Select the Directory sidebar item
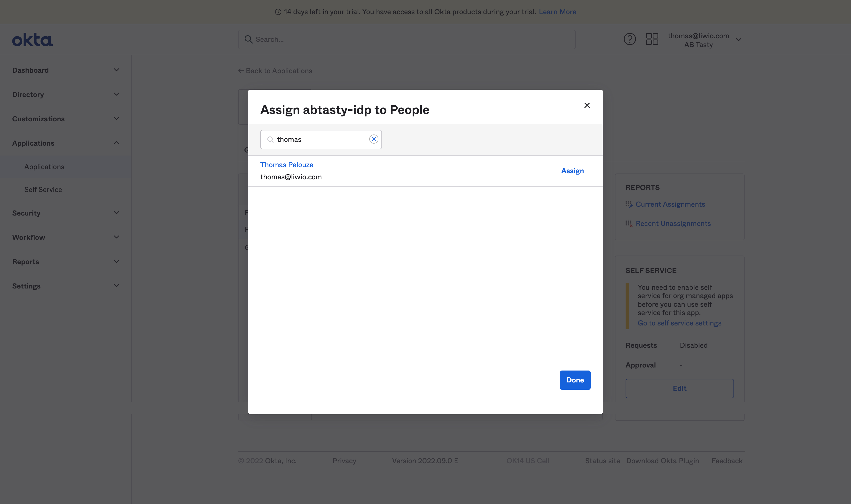Viewport: 851px width, 504px height. [66, 94]
